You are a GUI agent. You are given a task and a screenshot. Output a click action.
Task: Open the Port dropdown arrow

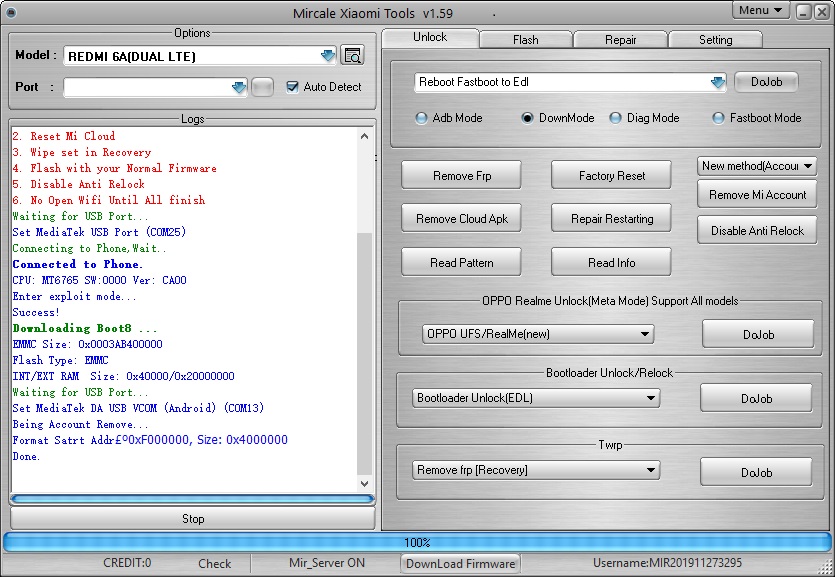238,87
